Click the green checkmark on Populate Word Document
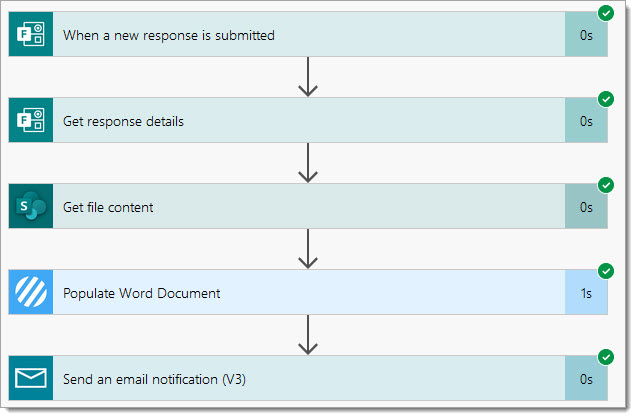636x418 pixels. click(606, 271)
